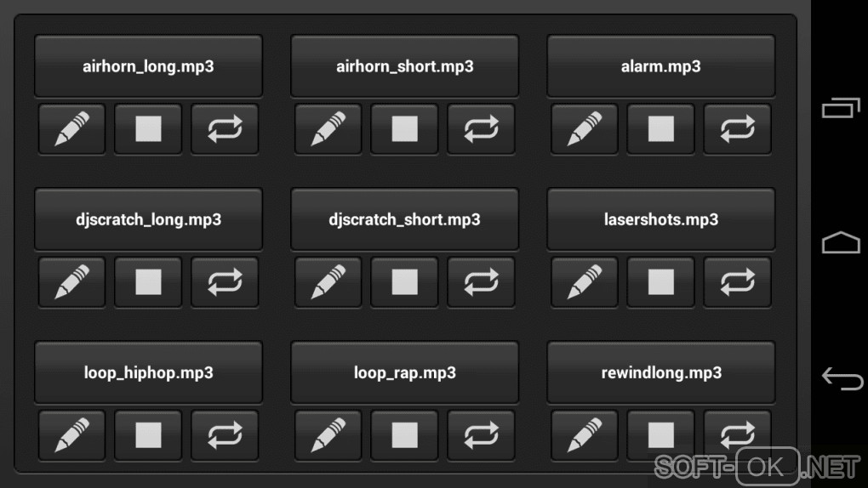Stop the djscratch_short.mp3 sound
Screen dimensions: 868x488
click(405, 282)
